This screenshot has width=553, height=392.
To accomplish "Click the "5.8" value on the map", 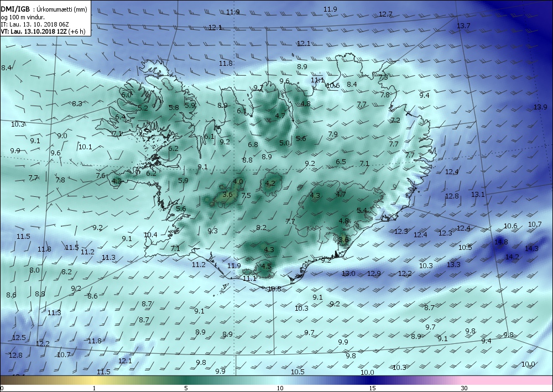I will coord(174,107).
